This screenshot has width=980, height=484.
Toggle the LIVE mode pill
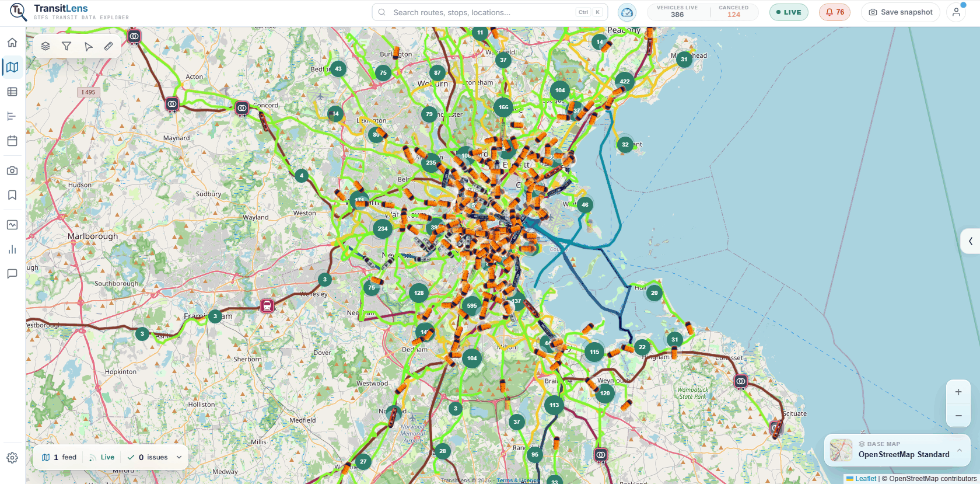click(x=789, y=12)
